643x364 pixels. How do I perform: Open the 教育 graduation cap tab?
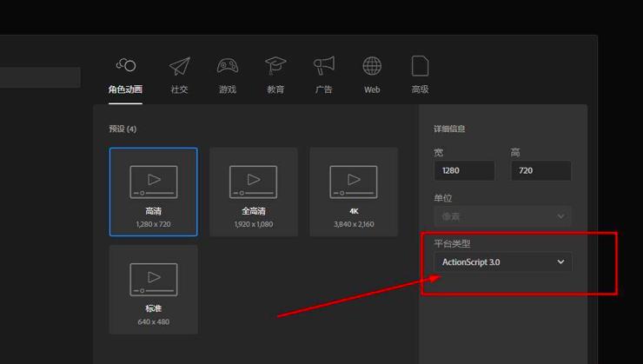coord(275,76)
